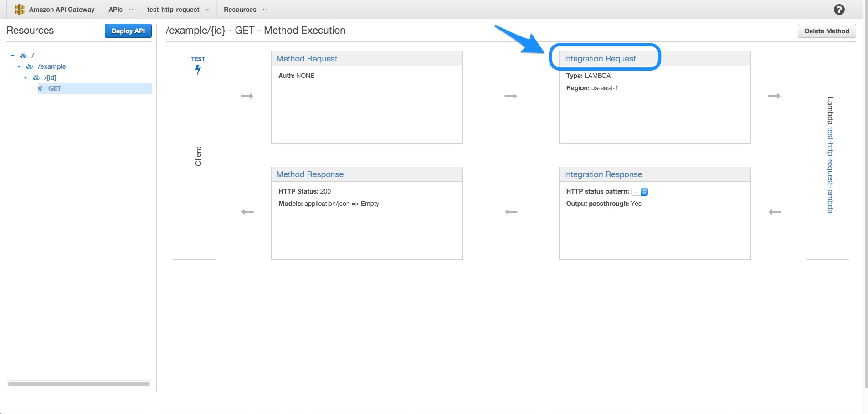Click the resource icon beside /{id}
Viewport: 868px width, 414px height.
(36, 77)
